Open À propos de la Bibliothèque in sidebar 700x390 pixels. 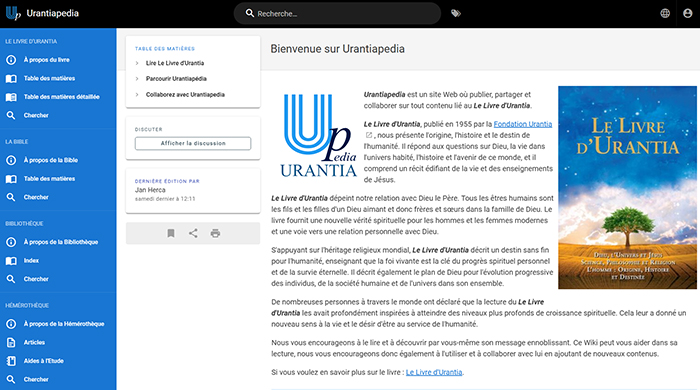coord(61,242)
